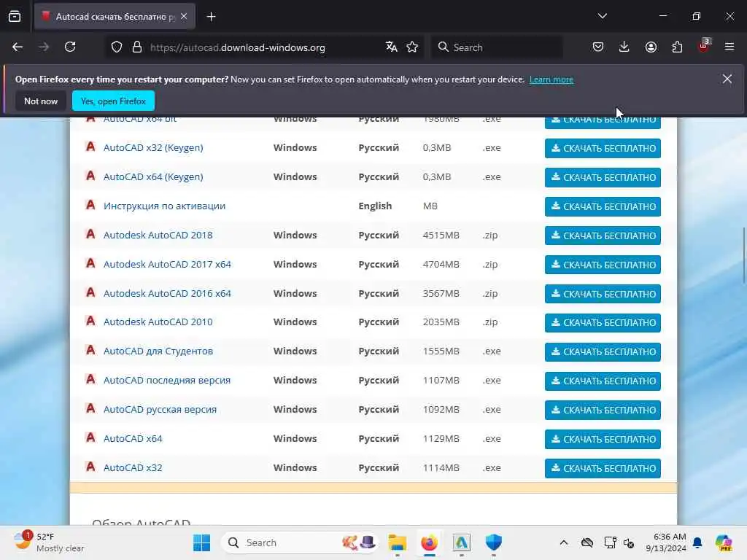The image size is (747, 560).
Task: Open Autodesk AutoCAD 2017 x64 link
Action: 167,264
